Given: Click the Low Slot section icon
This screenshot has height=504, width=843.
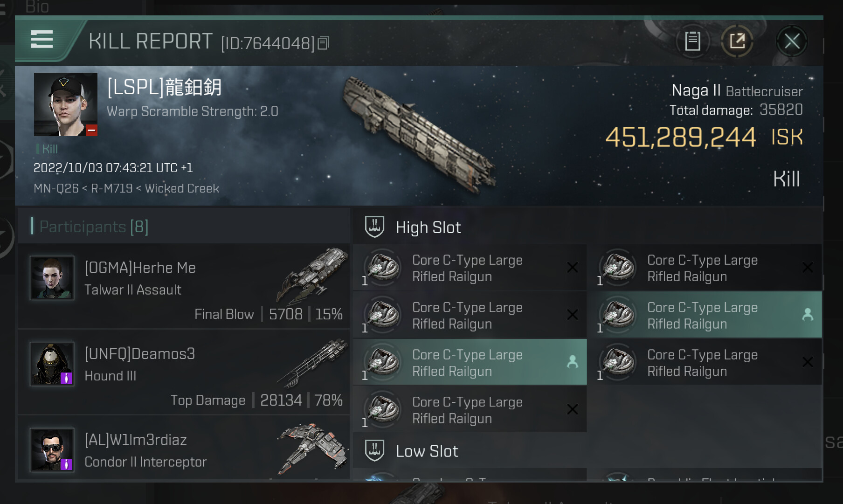Looking at the screenshot, I should coord(374,451).
